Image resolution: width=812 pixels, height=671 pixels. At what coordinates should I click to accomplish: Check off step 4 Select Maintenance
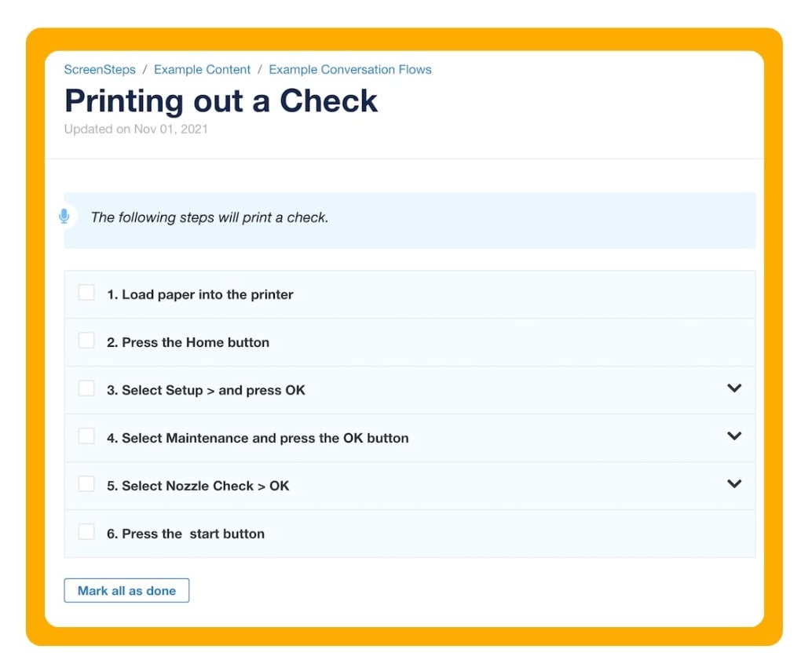tap(86, 436)
